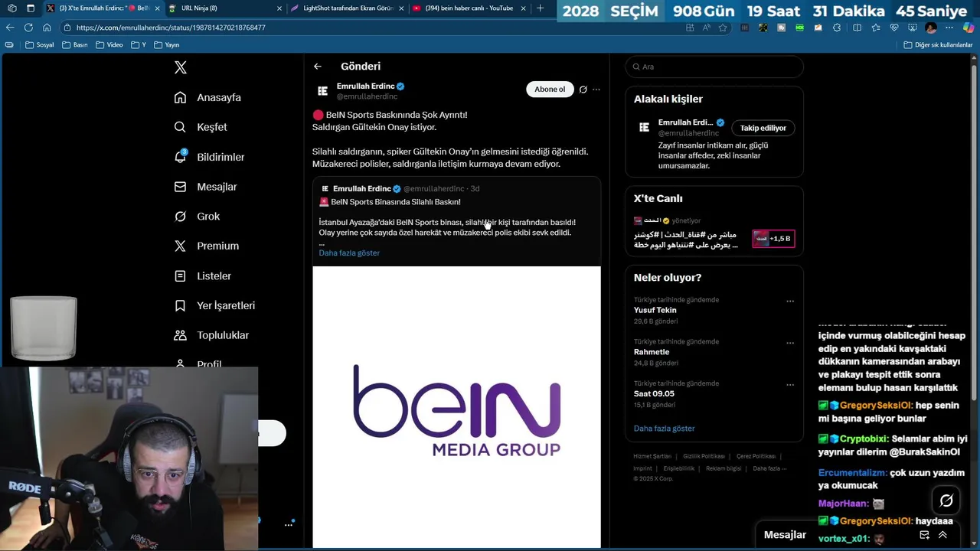Reload the page
The height and width of the screenshot is (551, 980).
pos(28,28)
